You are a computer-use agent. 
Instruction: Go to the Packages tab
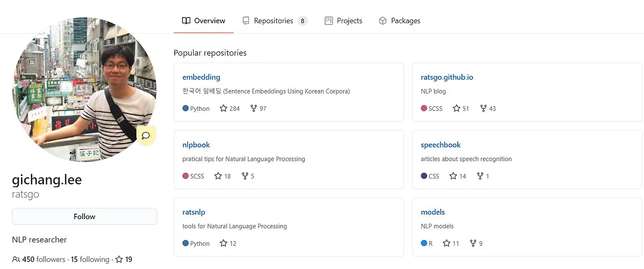pos(399,21)
